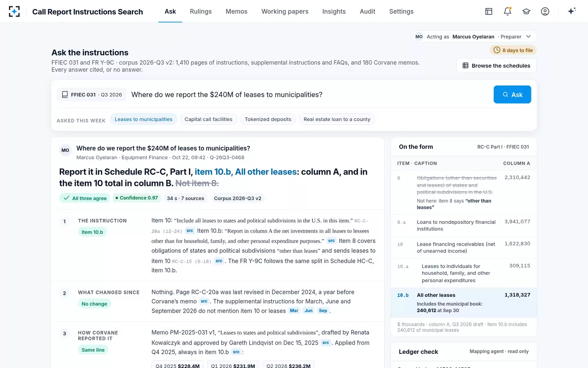Go to the Working papers tab
Viewport: 588px width, 368px height.
pyautogui.click(x=285, y=11)
